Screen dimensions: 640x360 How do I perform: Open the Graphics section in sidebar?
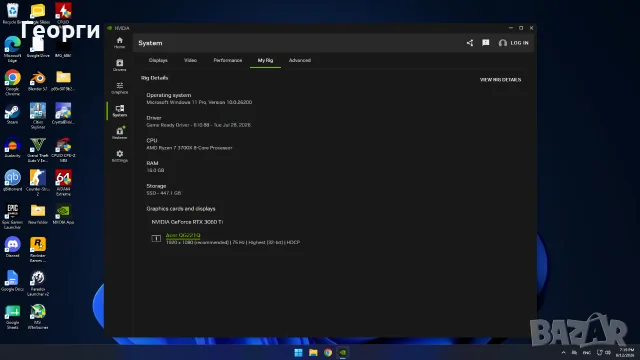(x=120, y=88)
